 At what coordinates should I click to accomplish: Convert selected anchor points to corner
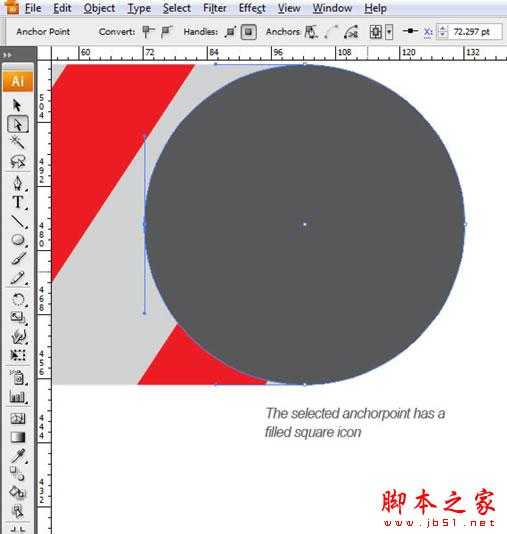pyautogui.click(x=148, y=32)
